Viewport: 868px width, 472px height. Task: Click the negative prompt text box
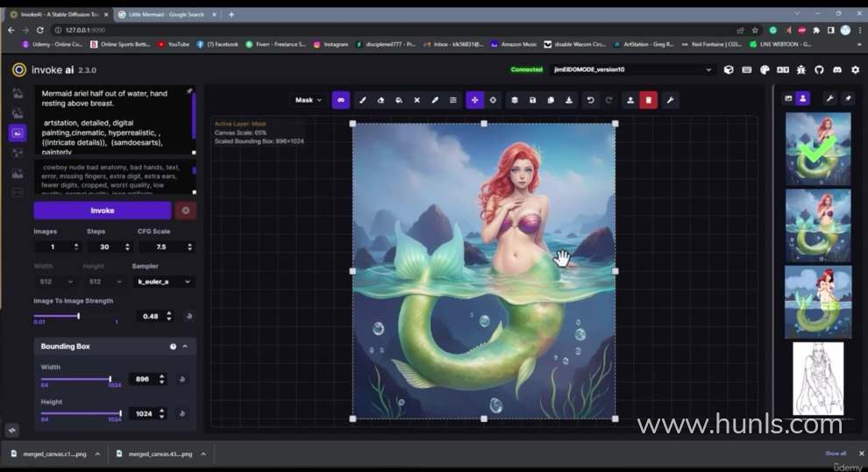115,177
